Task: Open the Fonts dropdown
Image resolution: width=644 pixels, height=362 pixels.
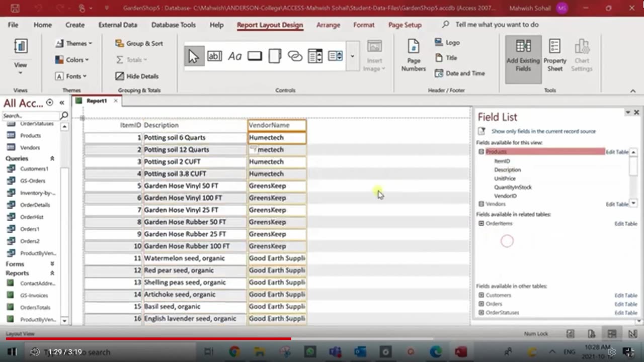Action: pyautogui.click(x=71, y=76)
